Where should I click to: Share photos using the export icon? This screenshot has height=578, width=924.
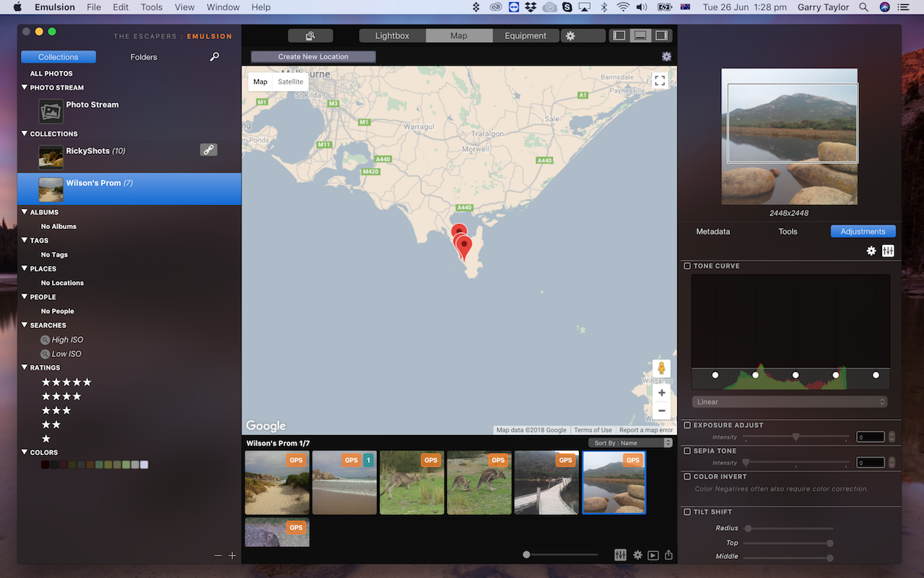668,554
